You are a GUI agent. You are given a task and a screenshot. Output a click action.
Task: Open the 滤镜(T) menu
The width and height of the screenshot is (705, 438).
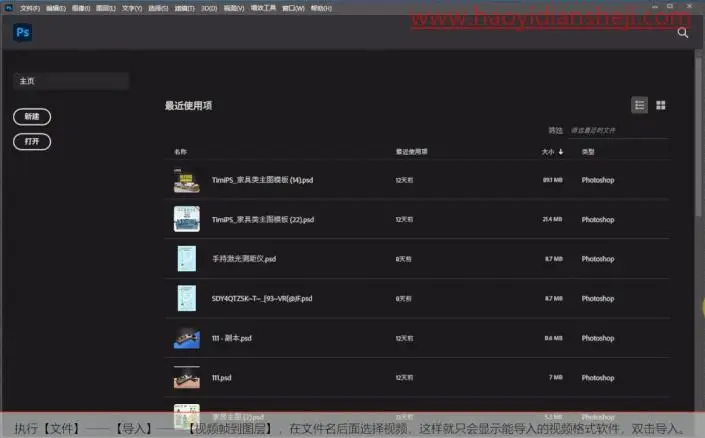(x=184, y=8)
